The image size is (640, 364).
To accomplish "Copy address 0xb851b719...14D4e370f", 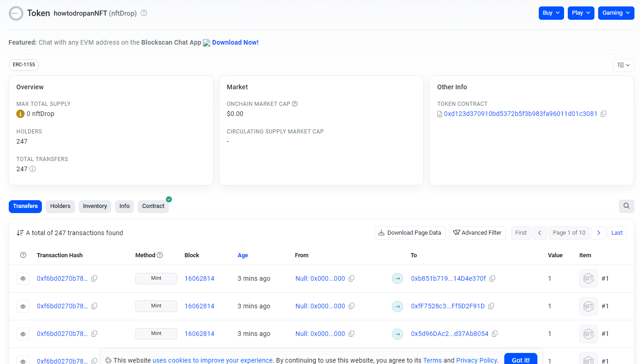I will coord(492,278).
